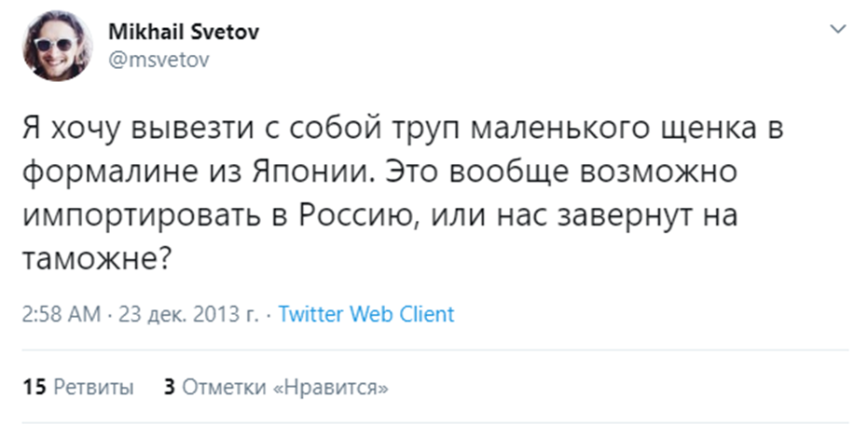Click the word Ретвиты
Image resolution: width=868 pixels, height=425 pixels.
[x=93, y=386]
